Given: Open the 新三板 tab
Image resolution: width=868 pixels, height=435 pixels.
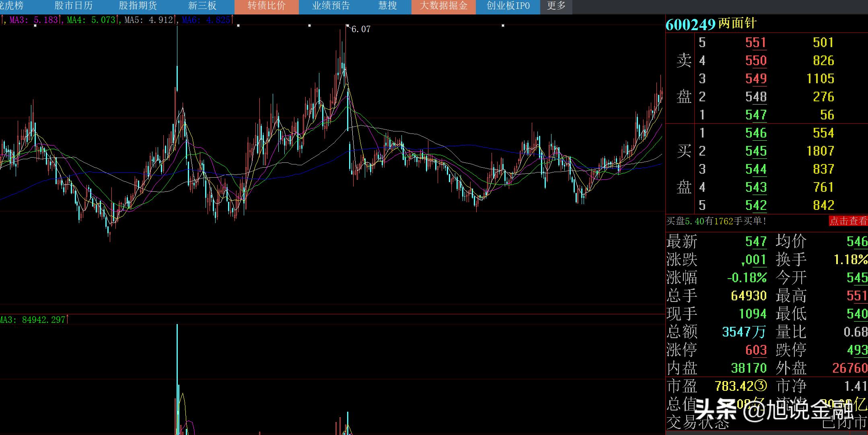Looking at the screenshot, I should [x=202, y=6].
